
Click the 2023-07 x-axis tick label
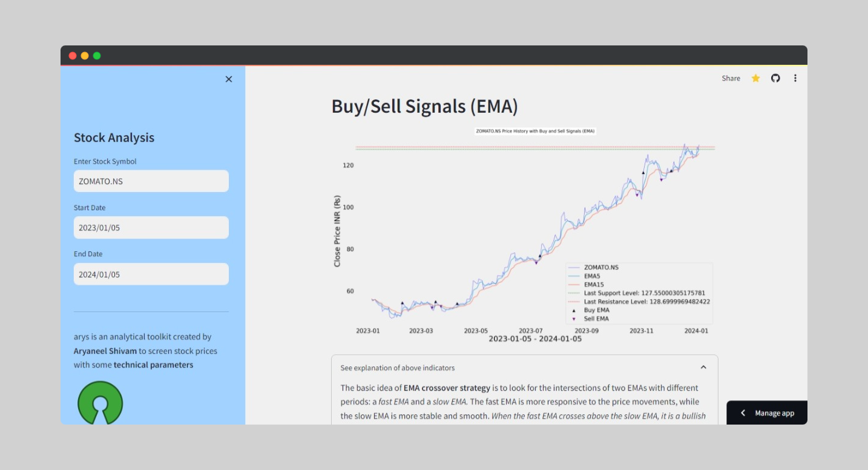531,331
